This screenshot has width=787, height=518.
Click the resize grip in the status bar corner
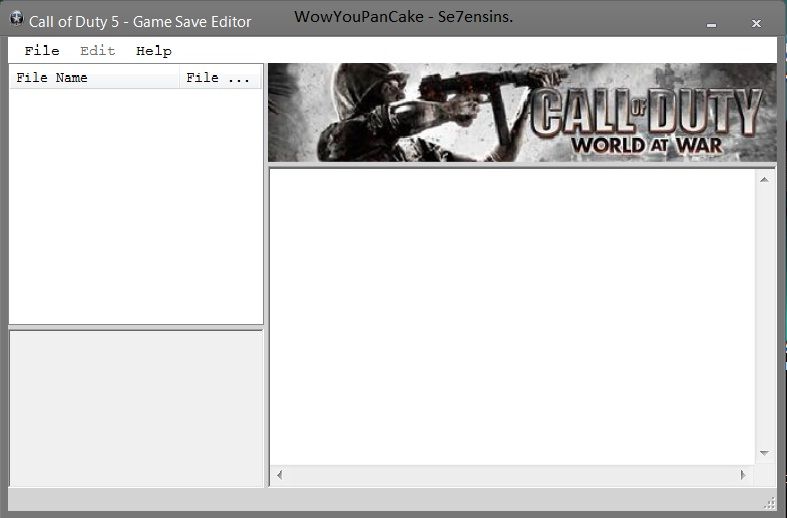click(769, 503)
